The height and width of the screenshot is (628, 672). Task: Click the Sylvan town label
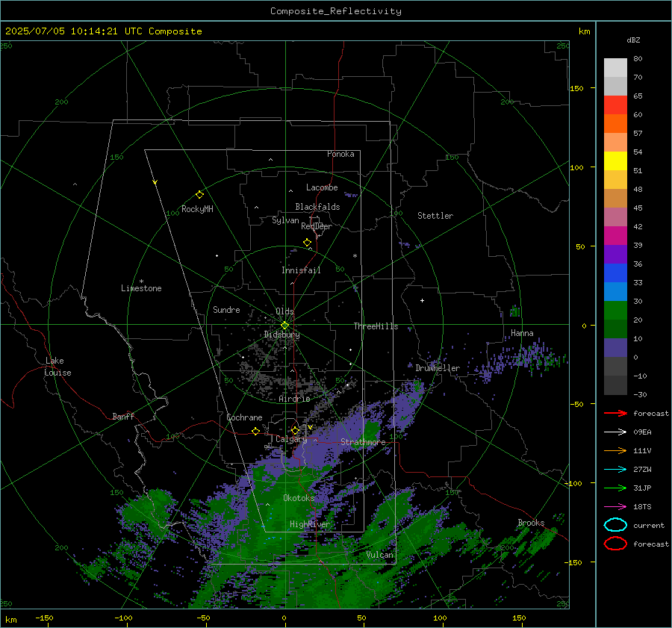[285, 220]
